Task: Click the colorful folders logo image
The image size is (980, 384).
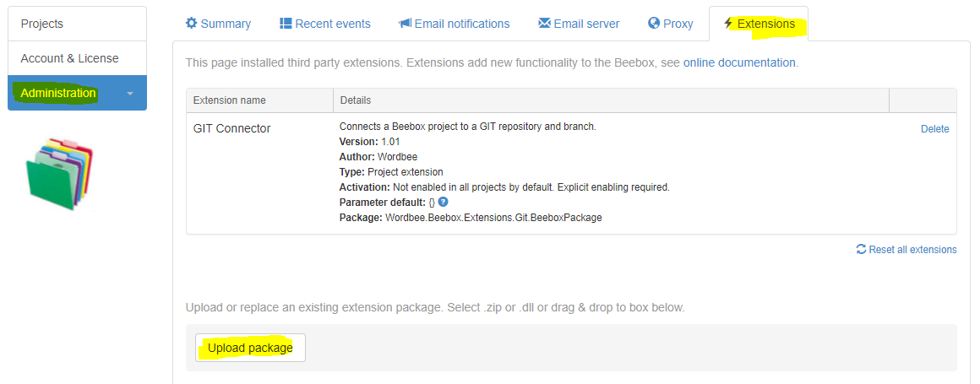Action: pos(59,174)
